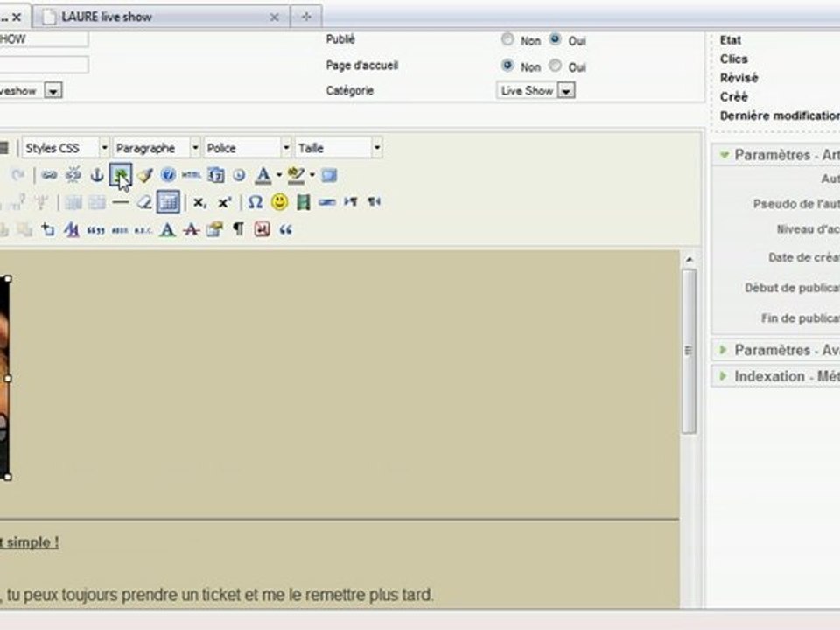Click the Unlink broken chain icon
Image resolution: width=840 pixels, height=630 pixels.
[x=73, y=175]
